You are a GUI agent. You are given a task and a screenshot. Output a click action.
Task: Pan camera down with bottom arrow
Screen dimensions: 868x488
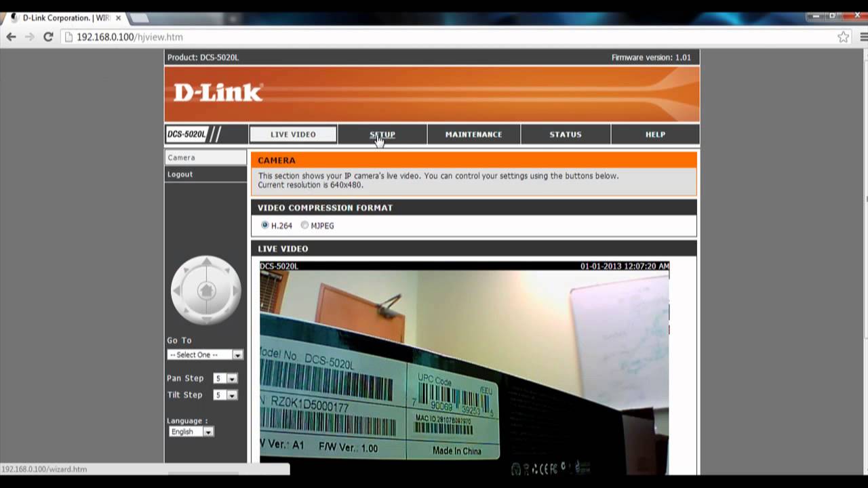[206, 319]
